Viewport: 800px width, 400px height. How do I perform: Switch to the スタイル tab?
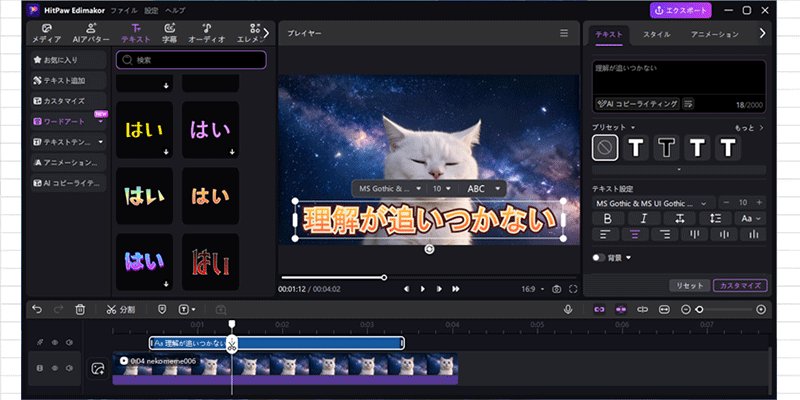[x=656, y=35]
